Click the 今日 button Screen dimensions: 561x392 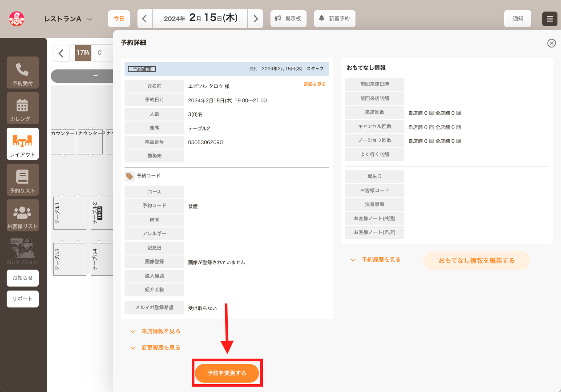click(119, 19)
